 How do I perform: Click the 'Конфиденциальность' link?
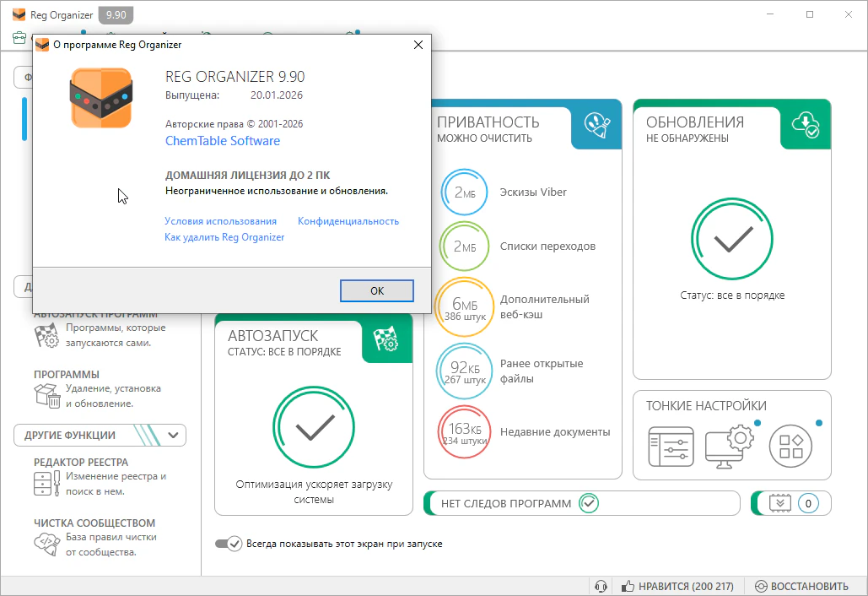pyautogui.click(x=348, y=221)
